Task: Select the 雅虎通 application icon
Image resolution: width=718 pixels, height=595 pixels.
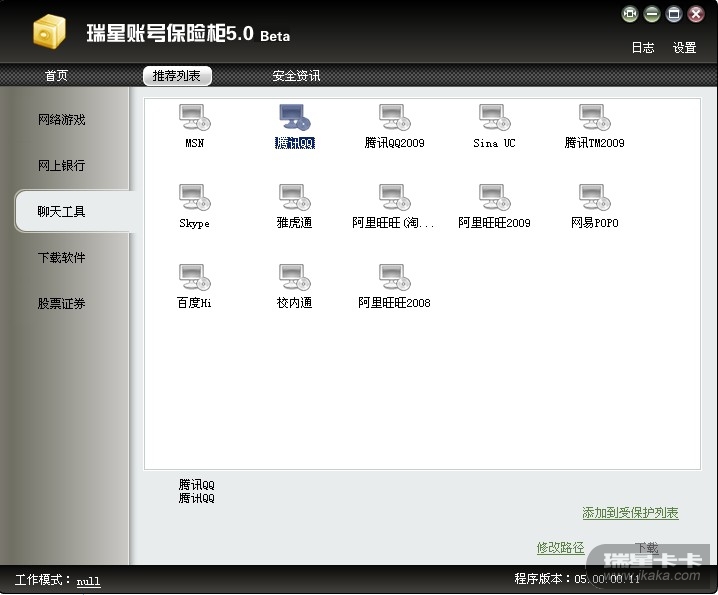Action: tap(295, 197)
